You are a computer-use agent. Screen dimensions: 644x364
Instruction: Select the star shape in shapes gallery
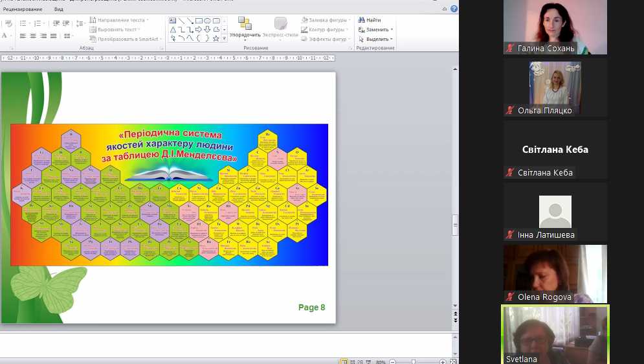click(x=216, y=38)
